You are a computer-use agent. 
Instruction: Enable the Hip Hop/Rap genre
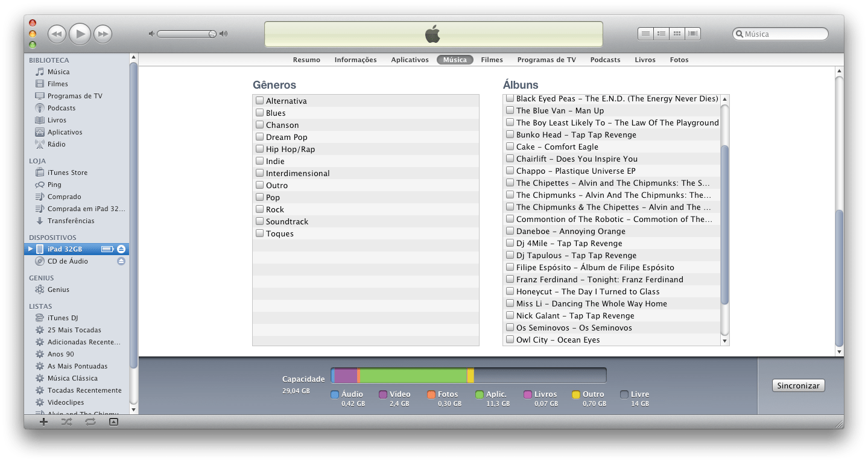click(x=259, y=149)
